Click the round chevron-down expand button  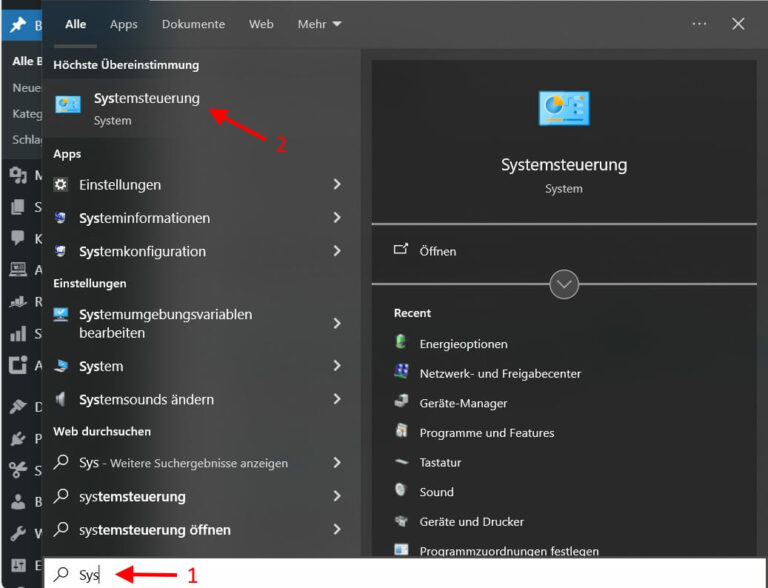click(x=564, y=284)
